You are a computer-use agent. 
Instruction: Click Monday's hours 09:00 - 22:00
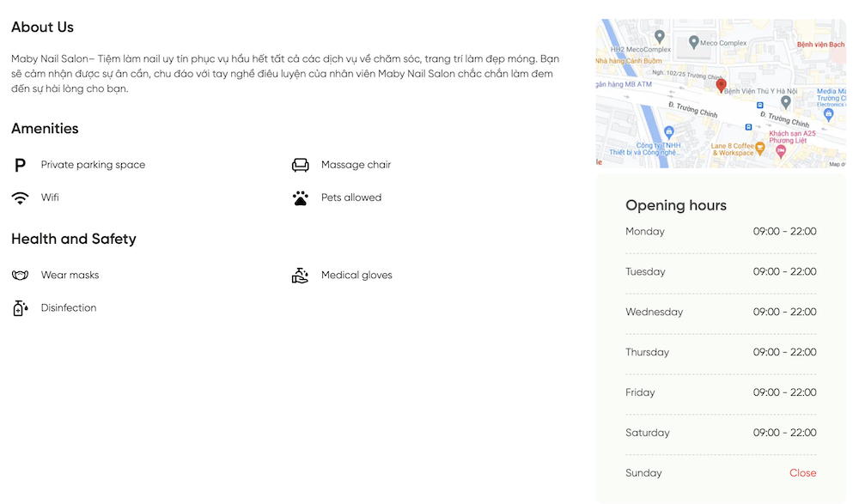tap(784, 231)
